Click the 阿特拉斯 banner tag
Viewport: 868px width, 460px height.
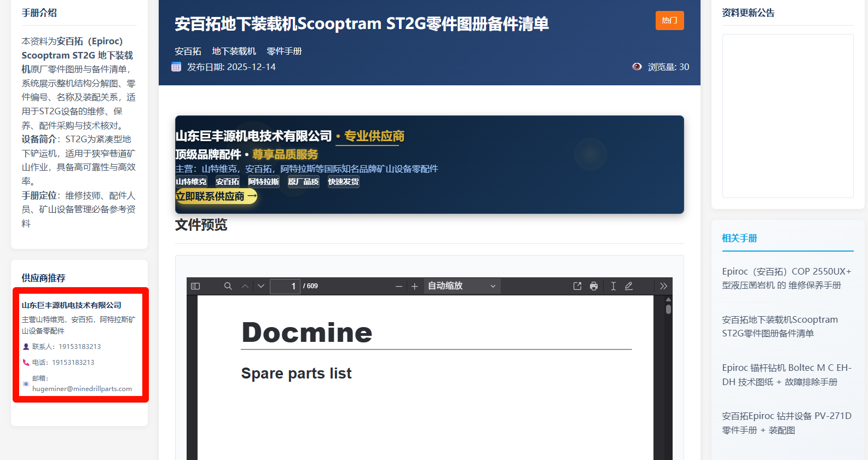pyautogui.click(x=263, y=182)
